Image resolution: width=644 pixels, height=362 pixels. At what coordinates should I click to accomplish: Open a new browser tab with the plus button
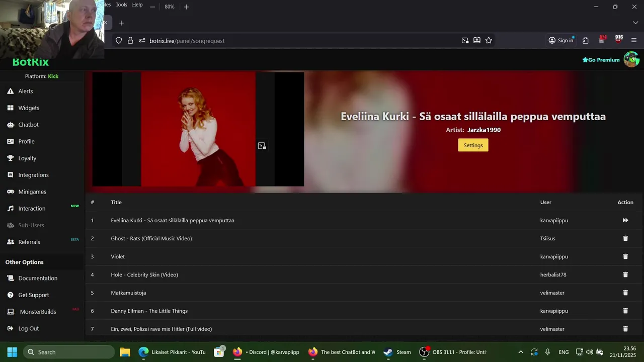[x=121, y=23]
